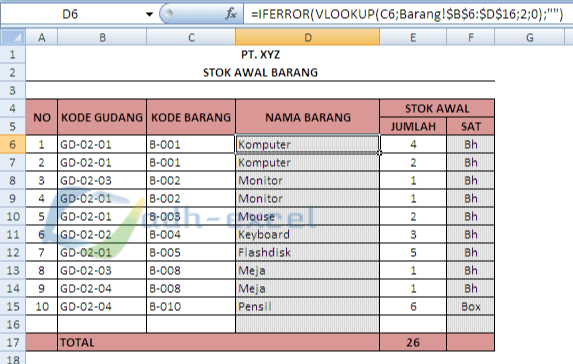573x364 pixels.
Task: Select Monitor cell in row 8
Action: [308, 181]
